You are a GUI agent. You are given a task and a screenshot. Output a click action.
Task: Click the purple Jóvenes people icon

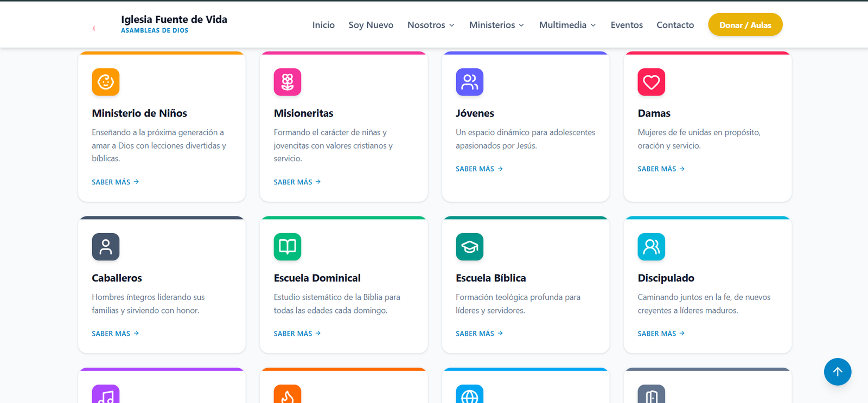click(x=470, y=82)
